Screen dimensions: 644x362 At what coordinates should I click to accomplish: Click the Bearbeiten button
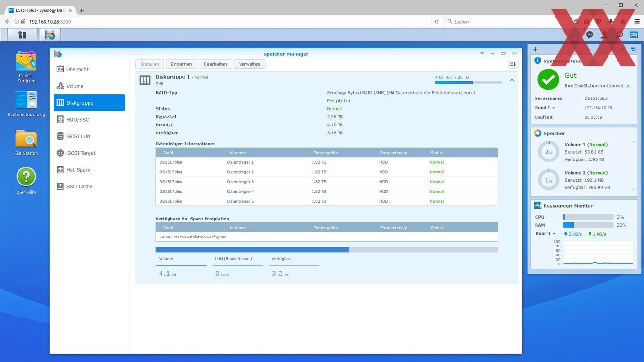click(x=215, y=64)
